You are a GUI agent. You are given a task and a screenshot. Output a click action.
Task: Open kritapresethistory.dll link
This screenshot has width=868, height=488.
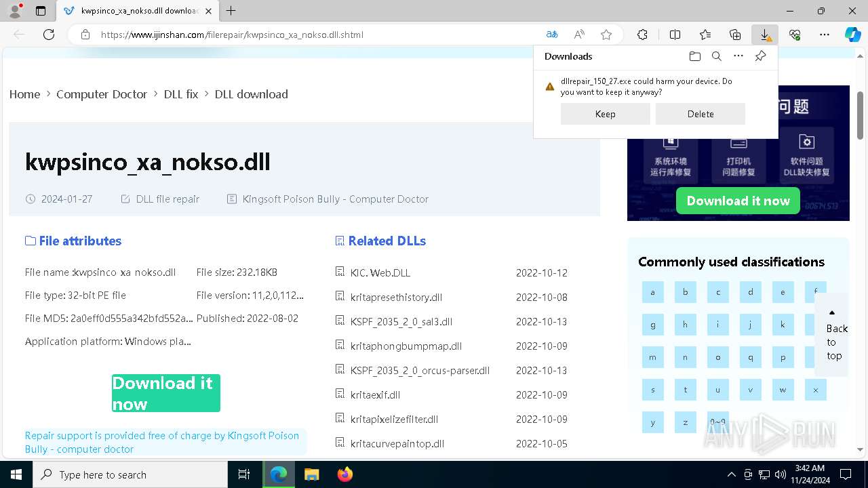[396, 297]
